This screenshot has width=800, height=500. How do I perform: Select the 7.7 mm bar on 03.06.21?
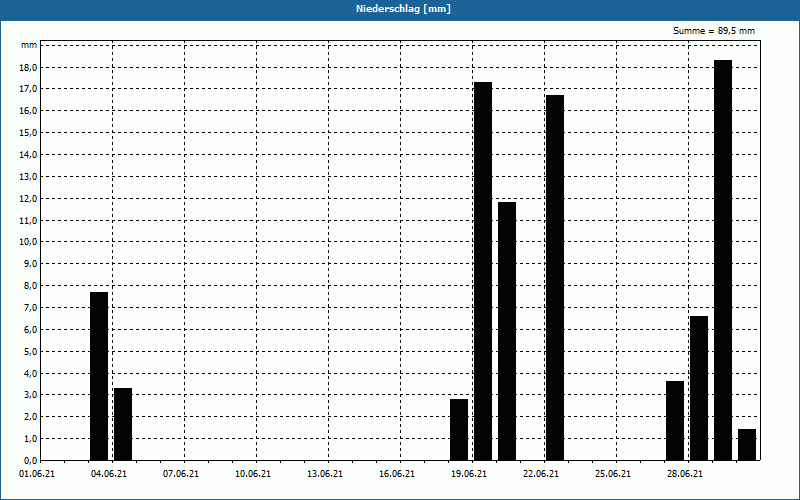[x=99, y=376]
